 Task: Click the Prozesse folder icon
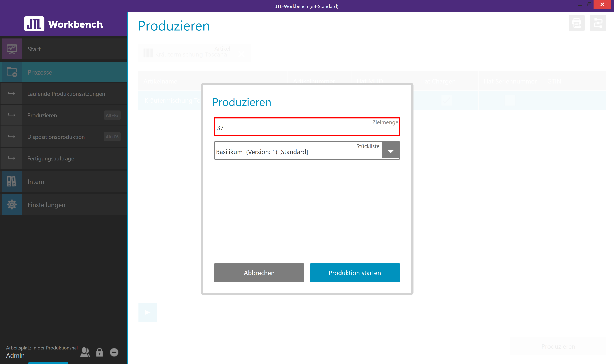click(12, 72)
